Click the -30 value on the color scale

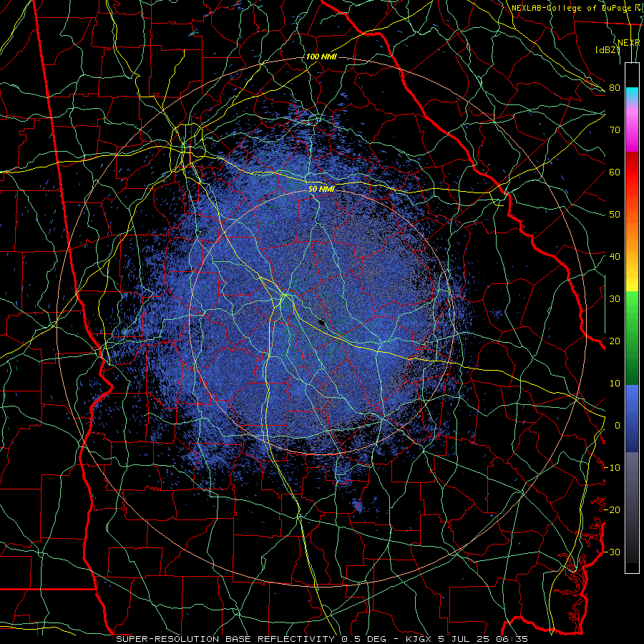tap(612, 552)
